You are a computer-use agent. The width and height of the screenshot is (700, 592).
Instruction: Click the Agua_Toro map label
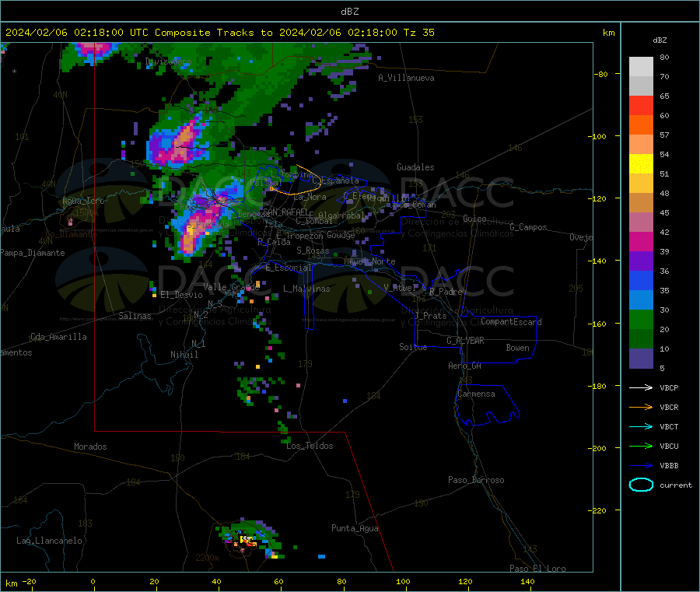point(83,201)
